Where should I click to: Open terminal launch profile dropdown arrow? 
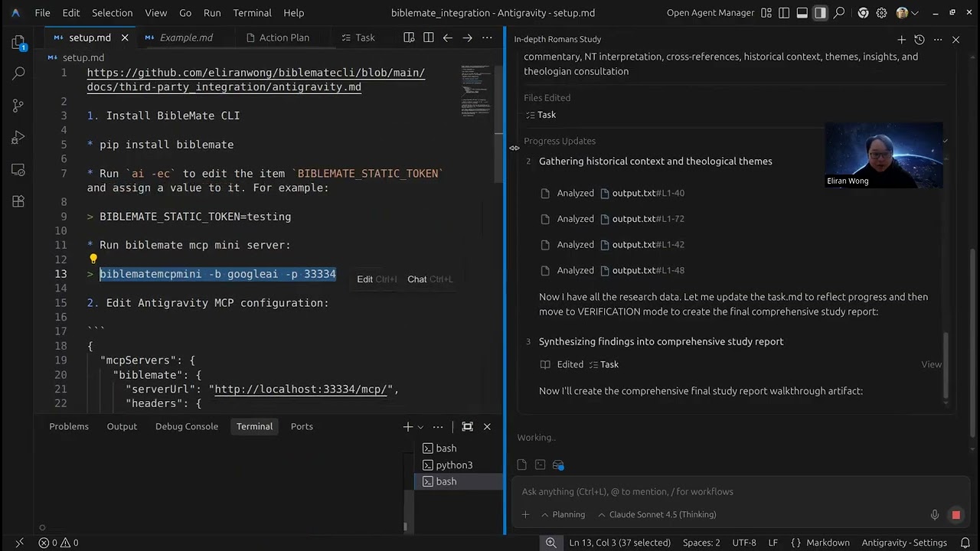click(420, 426)
